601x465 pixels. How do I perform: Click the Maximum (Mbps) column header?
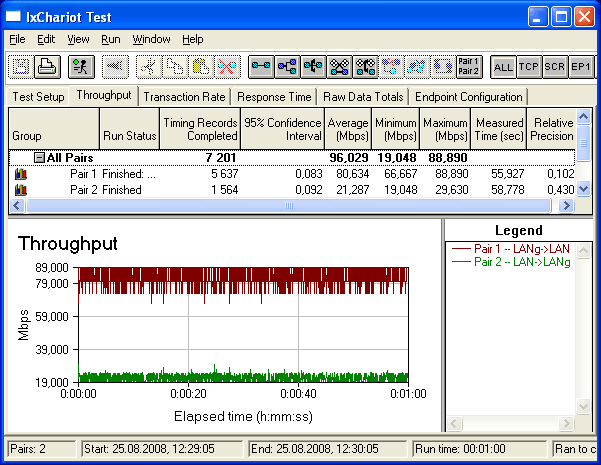[x=445, y=129]
